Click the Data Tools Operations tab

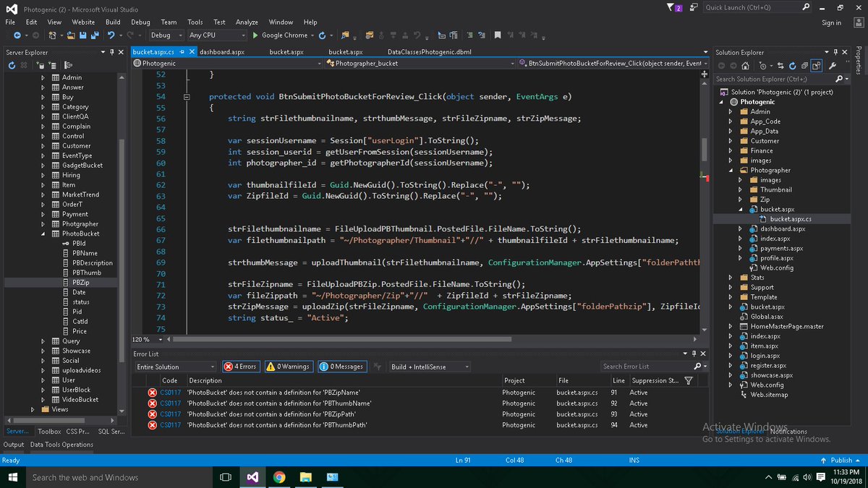(61, 445)
